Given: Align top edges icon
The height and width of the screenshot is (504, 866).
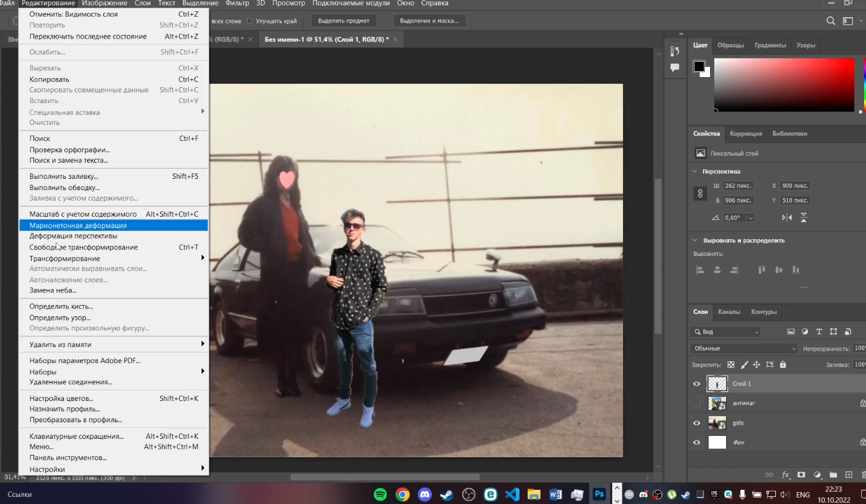Looking at the screenshot, I should [762, 270].
